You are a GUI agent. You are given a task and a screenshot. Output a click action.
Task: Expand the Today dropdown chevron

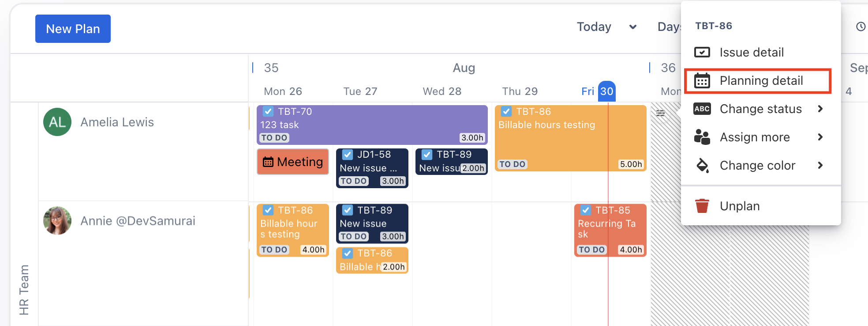click(x=633, y=27)
